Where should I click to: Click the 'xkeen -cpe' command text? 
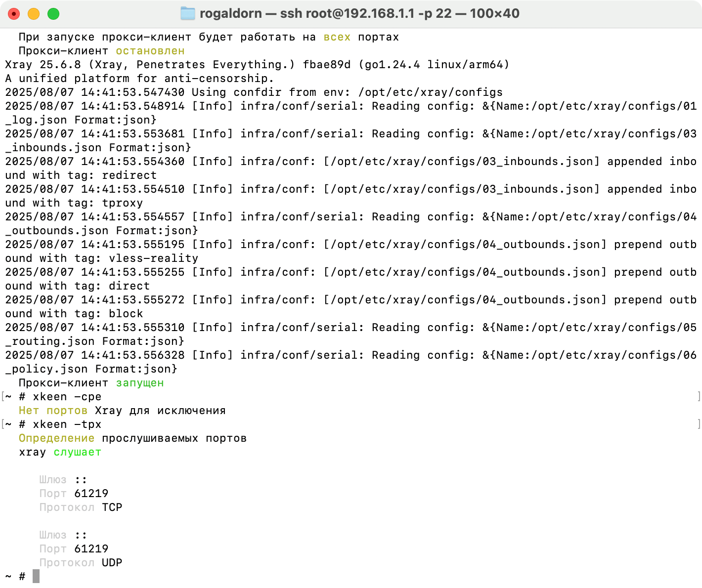(x=67, y=397)
